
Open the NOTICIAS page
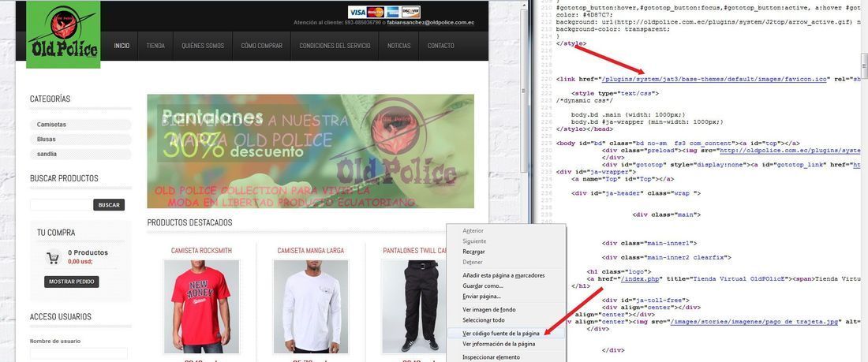click(399, 46)
